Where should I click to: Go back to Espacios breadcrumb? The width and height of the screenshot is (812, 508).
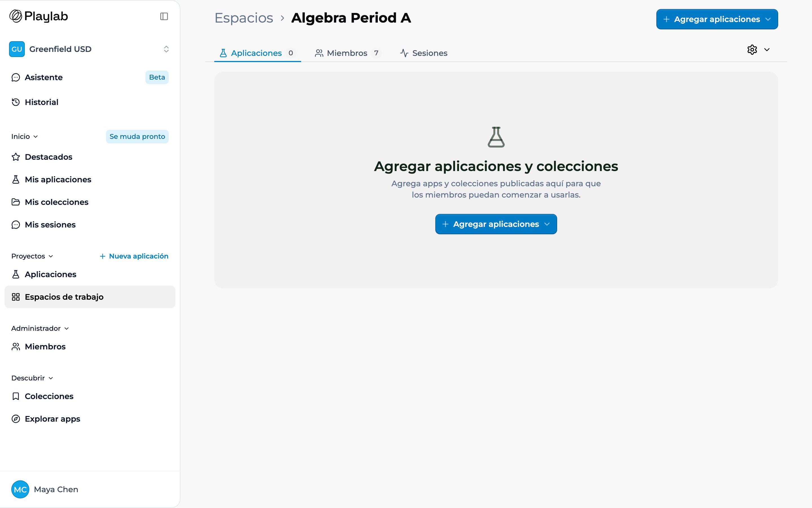tap(244, 18)
